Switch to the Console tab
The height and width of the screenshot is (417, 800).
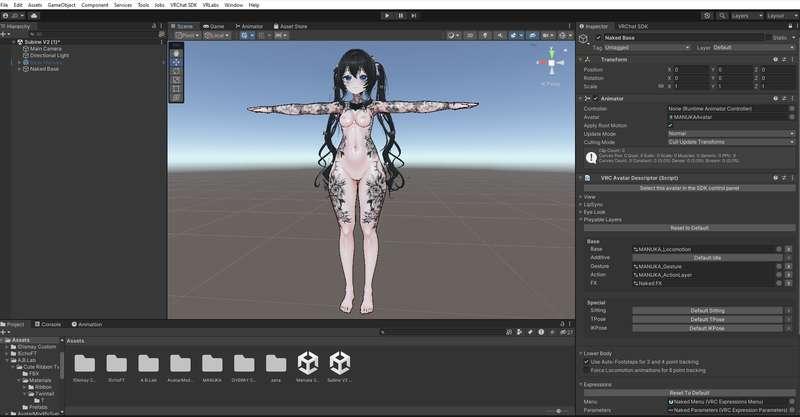click(x=47, y=324)
